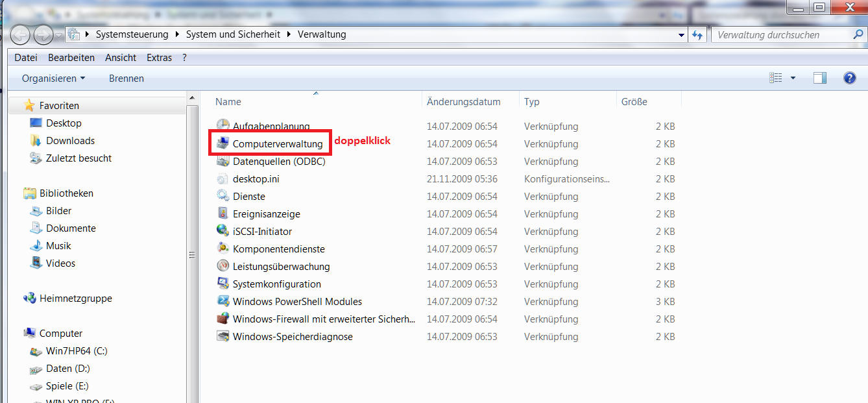Click the Bilder library icon

click(36, 210)
